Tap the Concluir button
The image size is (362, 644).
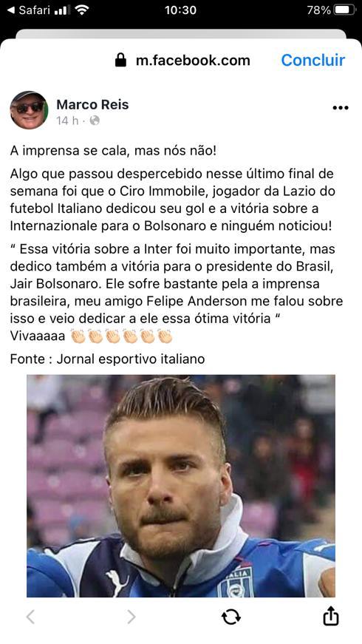point(313,61)
